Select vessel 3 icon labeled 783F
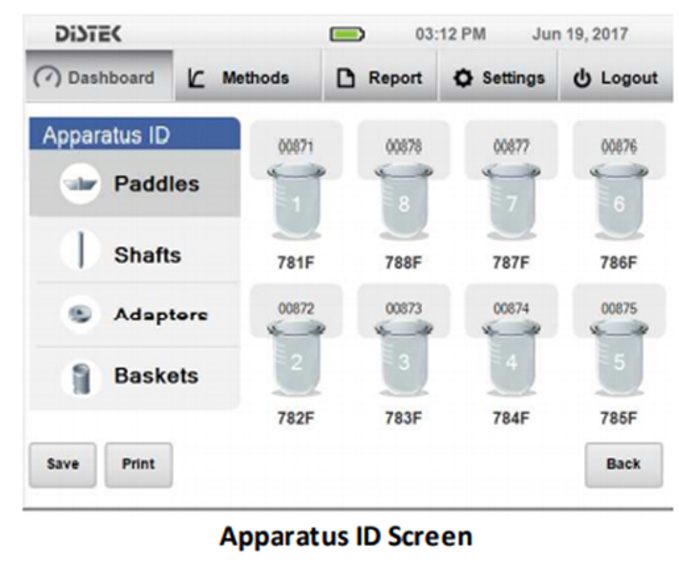This screenshot has width=679, height=575. [x=403, y=361]
